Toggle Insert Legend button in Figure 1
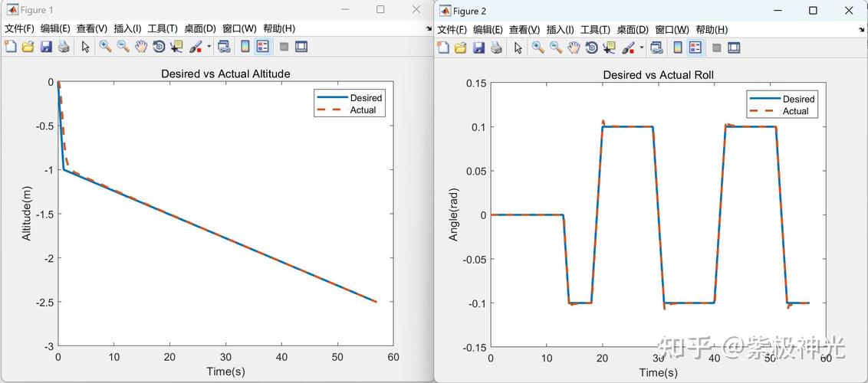This screenshot has width=868, height=383. coord(263,47)
